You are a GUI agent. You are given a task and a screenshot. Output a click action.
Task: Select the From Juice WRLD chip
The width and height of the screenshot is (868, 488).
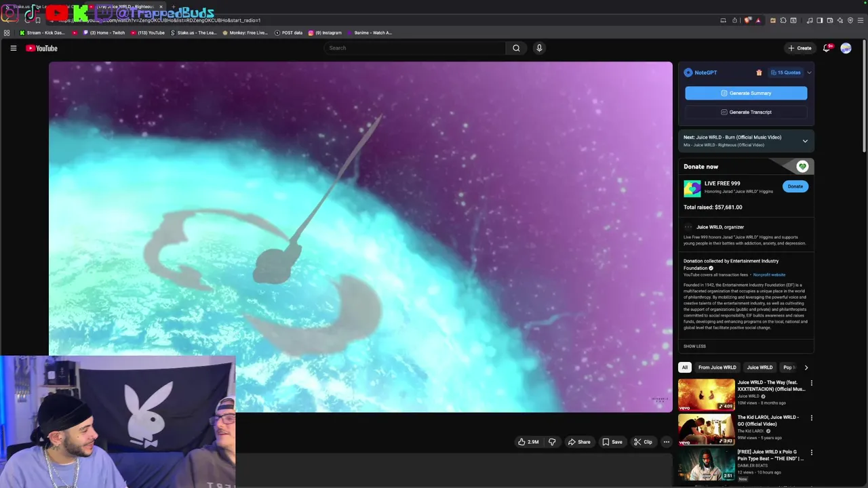coord(717,367)
